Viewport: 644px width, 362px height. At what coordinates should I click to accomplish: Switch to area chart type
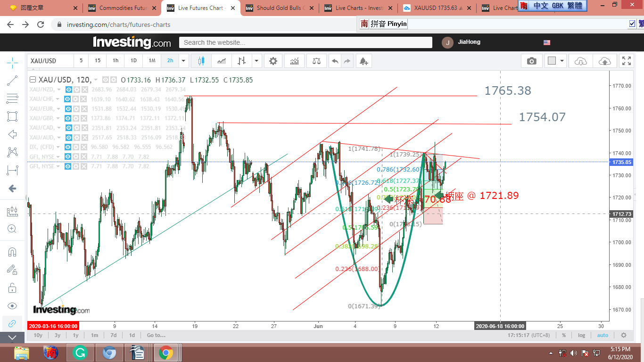(222, 61)
